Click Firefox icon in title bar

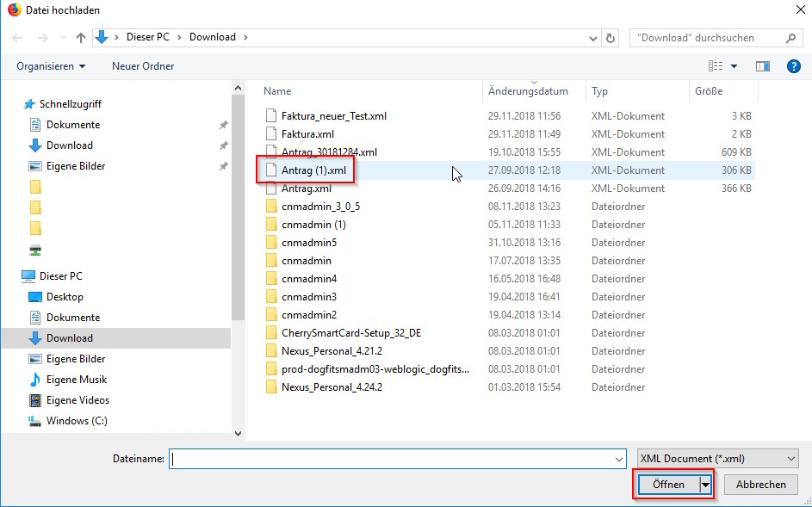(x=14, y=9)
